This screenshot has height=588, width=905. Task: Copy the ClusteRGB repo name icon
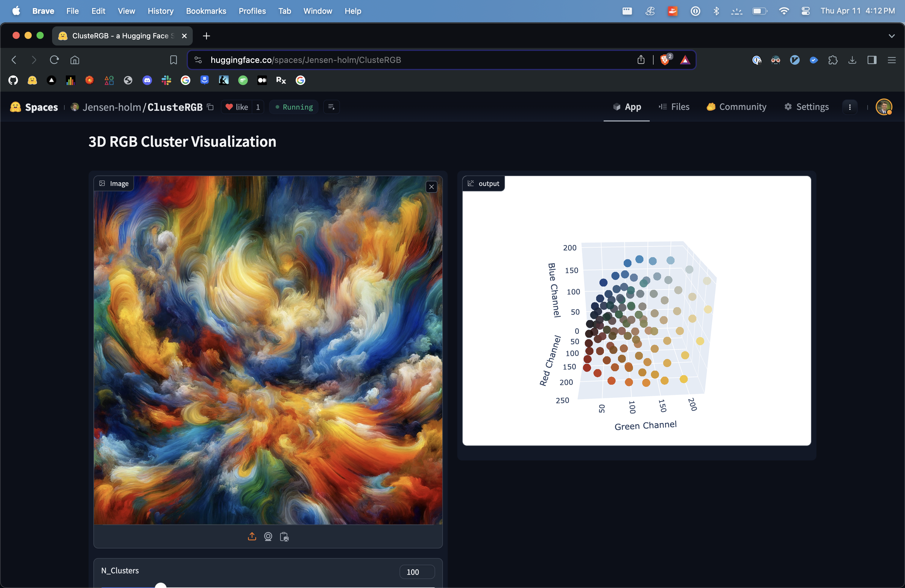pos(210,107)
